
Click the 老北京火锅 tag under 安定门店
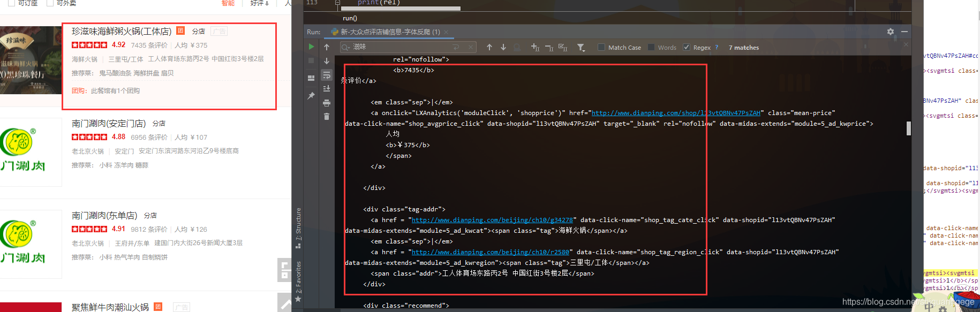click(88, 151)
